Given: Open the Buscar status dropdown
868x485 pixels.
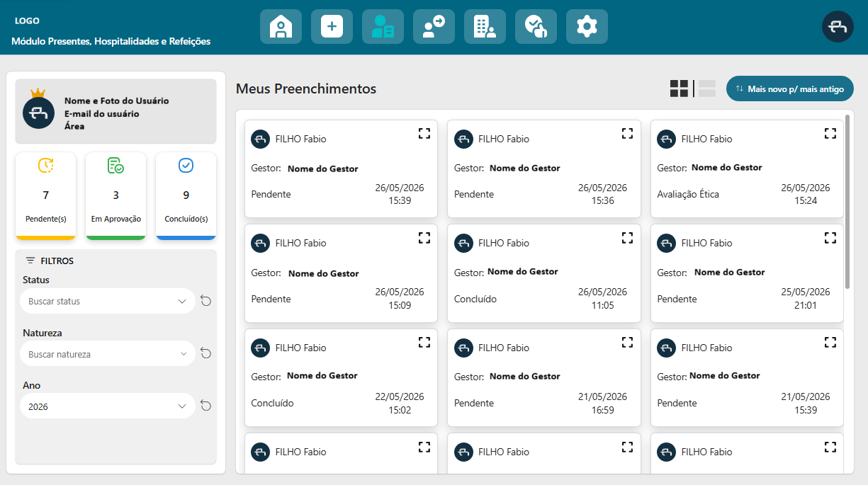Looking at the screenshot, I should click(x=108, y=301).
